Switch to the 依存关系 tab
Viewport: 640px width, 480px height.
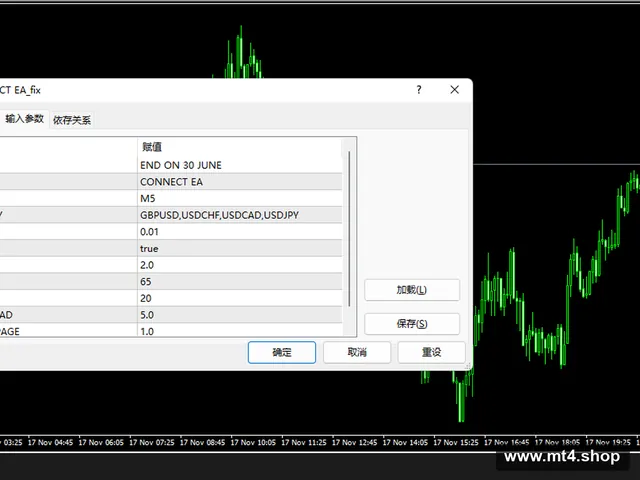point(72,120)
